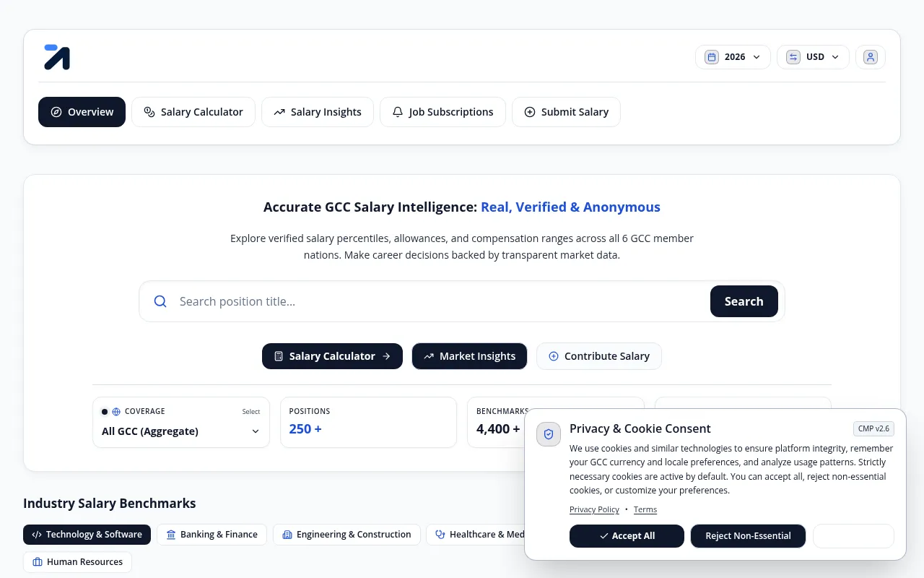The height and width of the screenshot is (578, 924).
Task: Select the Engineering & Construction industry chip
Action: [x=346, y=535]
